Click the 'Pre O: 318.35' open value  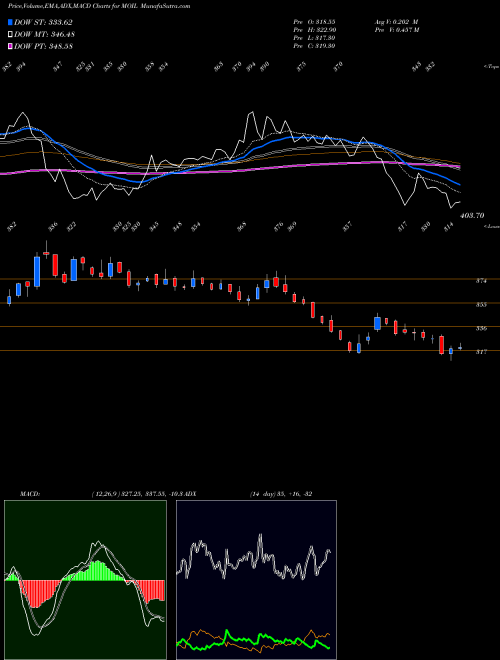click(314, 21)
